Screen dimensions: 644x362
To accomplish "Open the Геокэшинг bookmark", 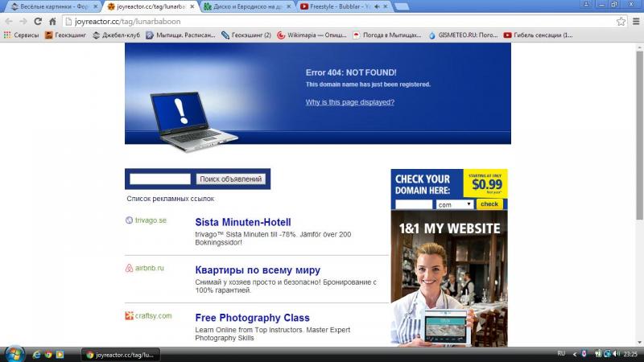I will [x=65, y=35].
